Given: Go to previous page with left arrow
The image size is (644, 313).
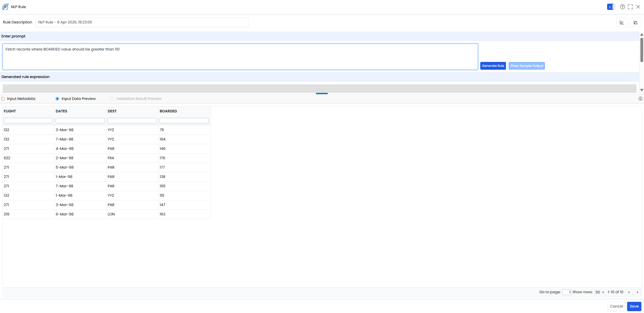Looking at the screenshot, I should tap(629, 292).
